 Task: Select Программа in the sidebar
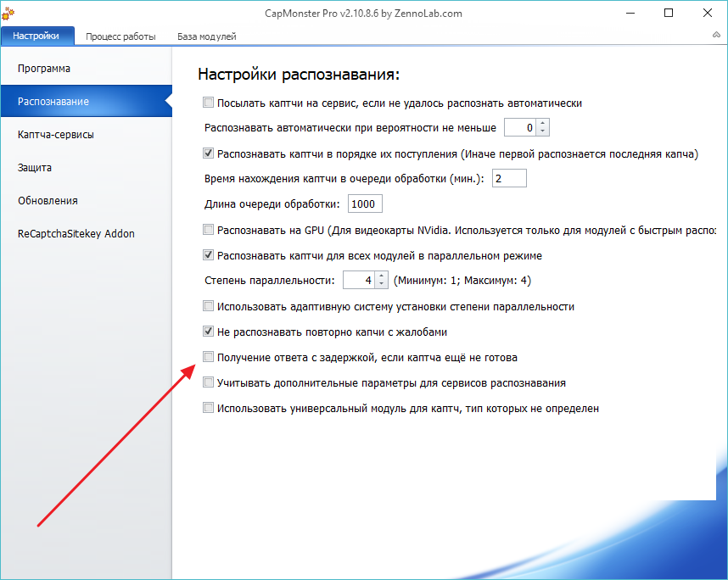coord(44,69)
